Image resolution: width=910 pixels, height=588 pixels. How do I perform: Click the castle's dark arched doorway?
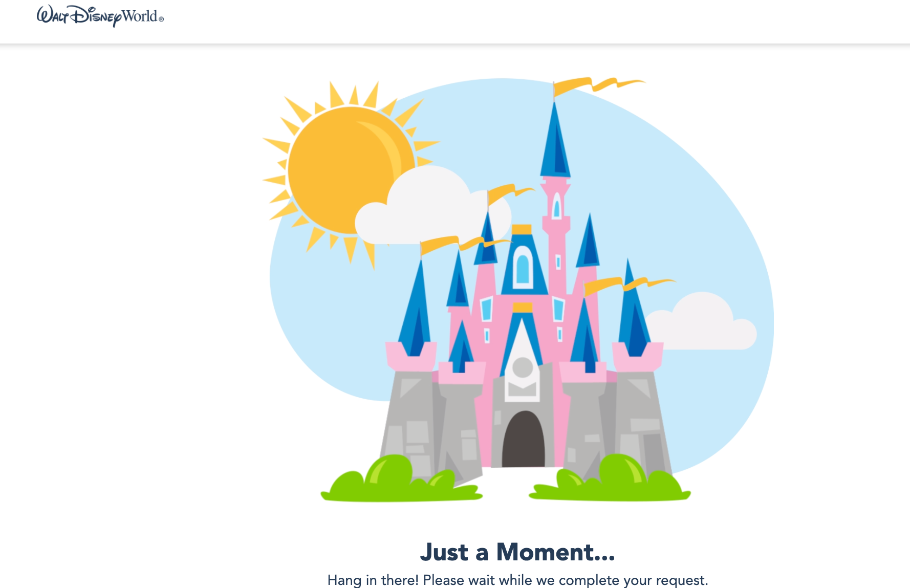523,439
